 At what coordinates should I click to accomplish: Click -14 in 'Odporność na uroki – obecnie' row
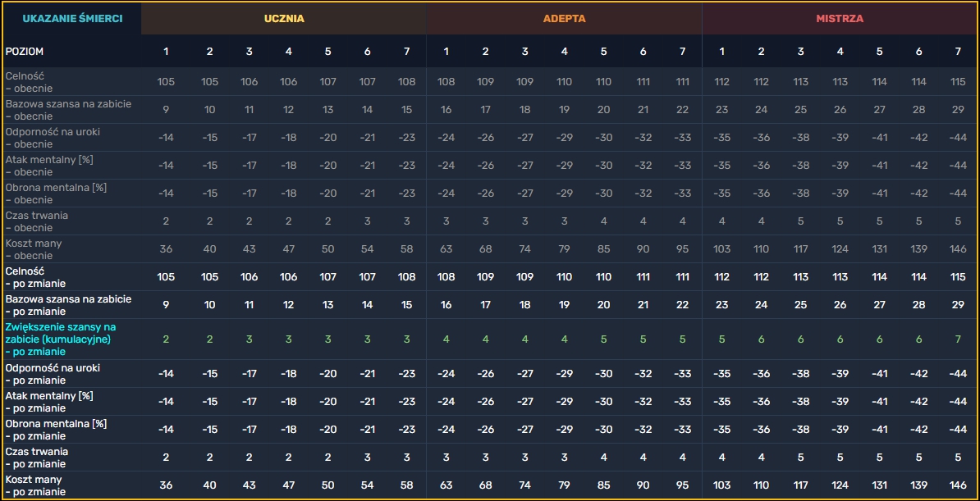[x=167, y=138]
